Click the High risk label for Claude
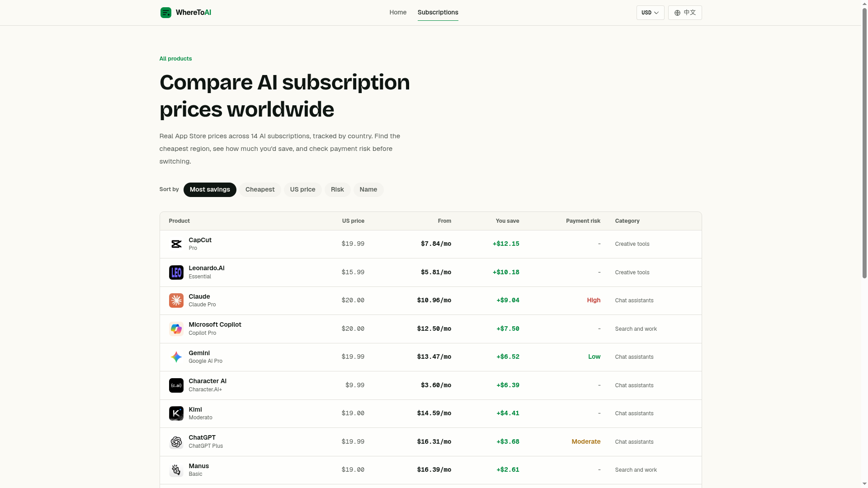The width and height of the screenshot is (868, 488). pos(594,300)
